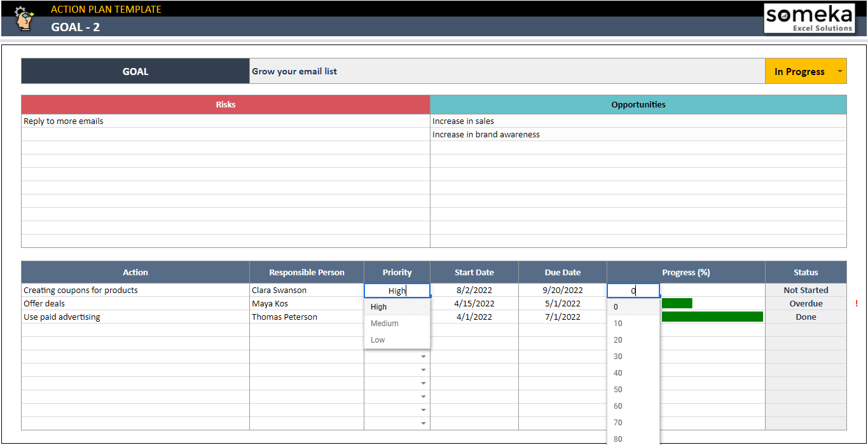The width and height of the screenshot is (868, 445).
Task: Select Medium from the open priority list
Action: click(384, 323)
